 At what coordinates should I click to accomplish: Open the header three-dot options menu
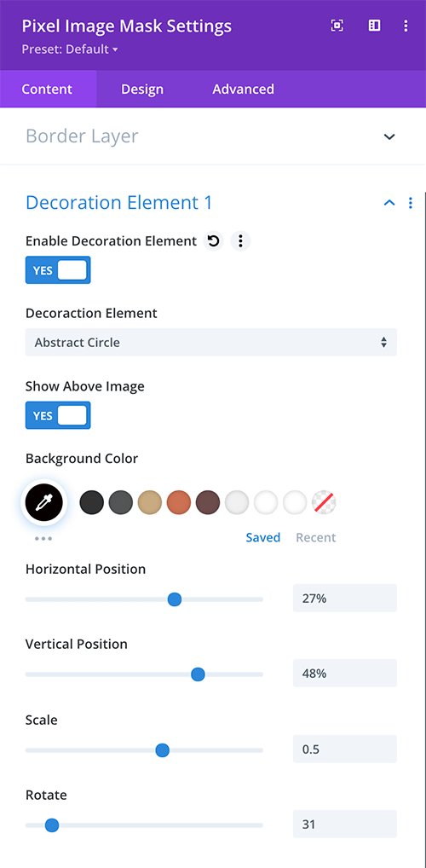point(406,26)
